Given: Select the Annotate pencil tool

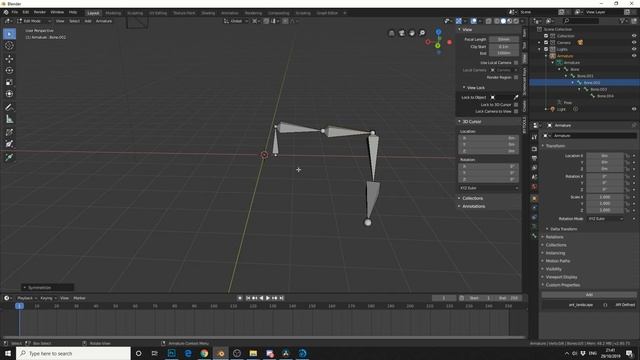Looking at the screenshot, I should click(x=9, y=107).
